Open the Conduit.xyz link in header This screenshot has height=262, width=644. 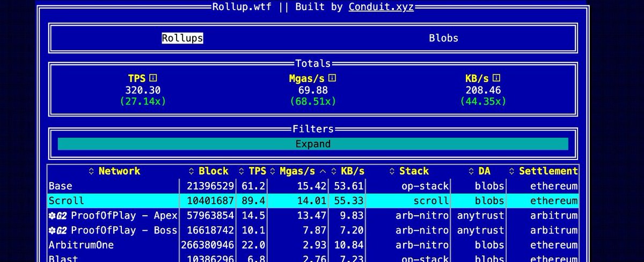pyautogui.click(x=381, y=7)
